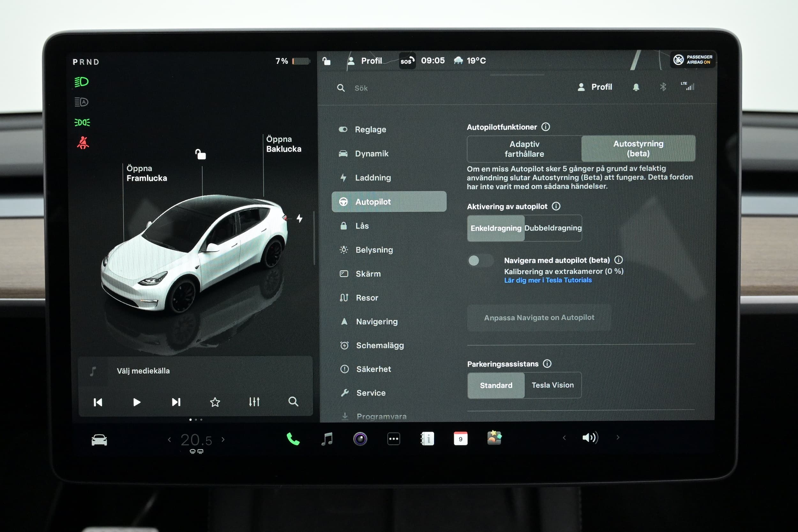Show info for Autopilotfunktioner

[546, 127]
